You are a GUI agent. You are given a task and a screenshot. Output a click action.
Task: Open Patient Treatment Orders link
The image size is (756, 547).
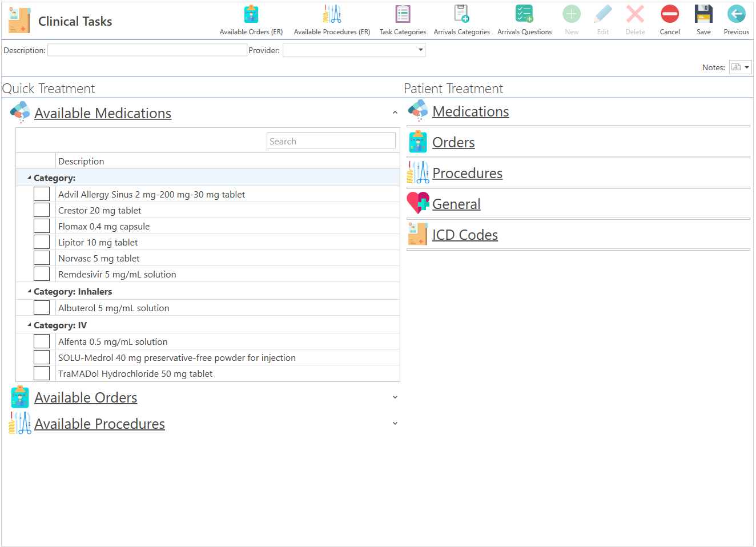click(453, 142)
